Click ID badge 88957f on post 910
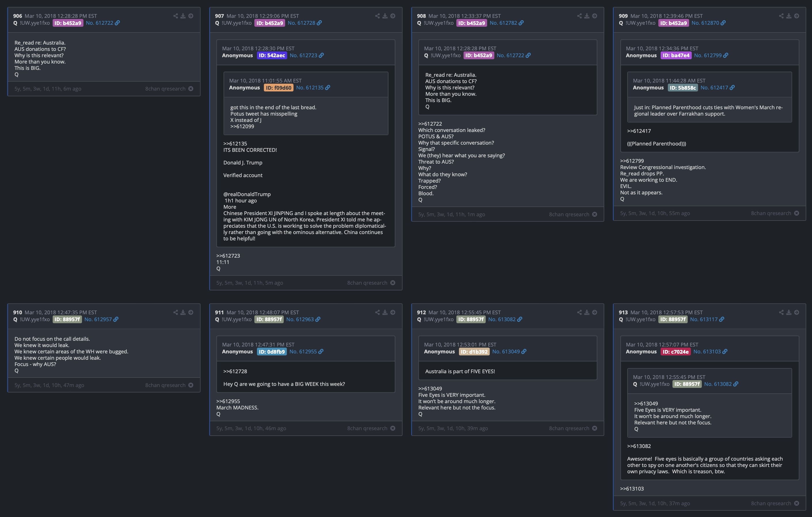 click(x=67, y=319)
